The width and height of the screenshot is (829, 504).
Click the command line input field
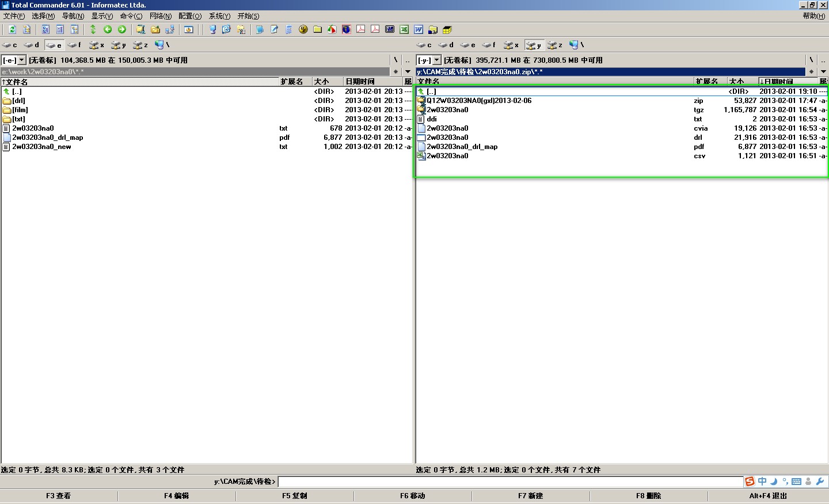pos(511,482)
